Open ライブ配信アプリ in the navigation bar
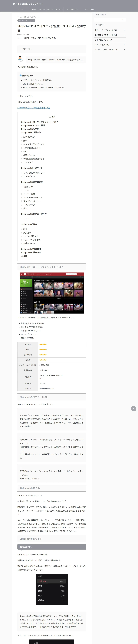The width and height of the screenshot is (138, 644). (x=72, y=9)
